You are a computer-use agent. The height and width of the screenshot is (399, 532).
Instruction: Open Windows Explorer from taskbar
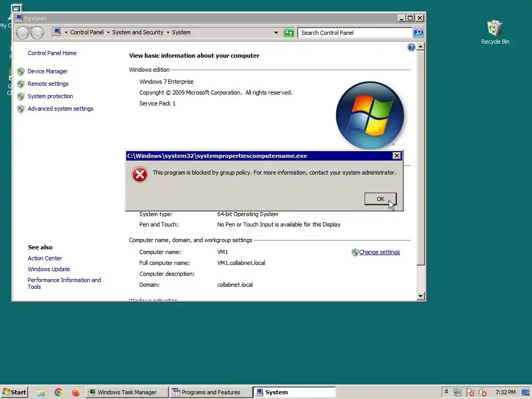pyautogui.click(x=41, y=393)
